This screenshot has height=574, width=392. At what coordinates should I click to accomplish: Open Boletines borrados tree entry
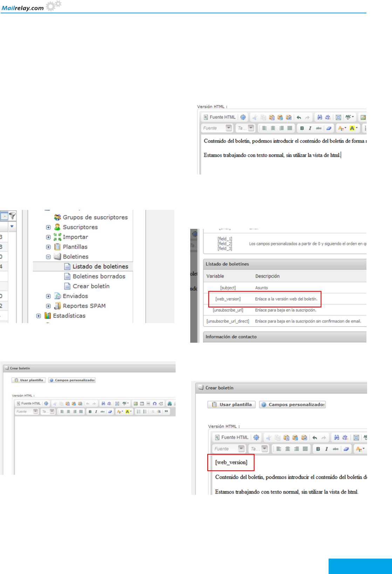click(x=99, y=276)
